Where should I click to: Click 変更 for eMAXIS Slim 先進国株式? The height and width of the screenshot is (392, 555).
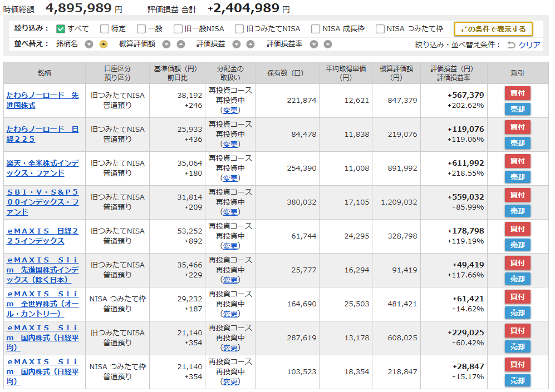[230, 280]
